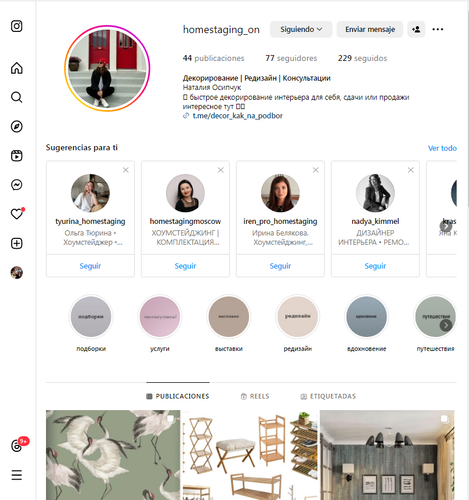The height and width of the screenshot is (500, 469).
Task: Open the выставки story highlight
Action: click(229, 317)
